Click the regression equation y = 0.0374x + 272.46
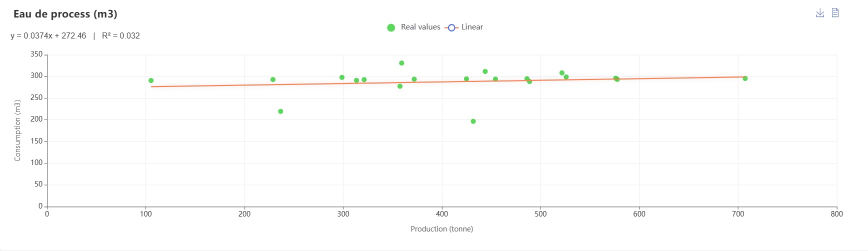The image size is (868, 251). coord(48,36)
